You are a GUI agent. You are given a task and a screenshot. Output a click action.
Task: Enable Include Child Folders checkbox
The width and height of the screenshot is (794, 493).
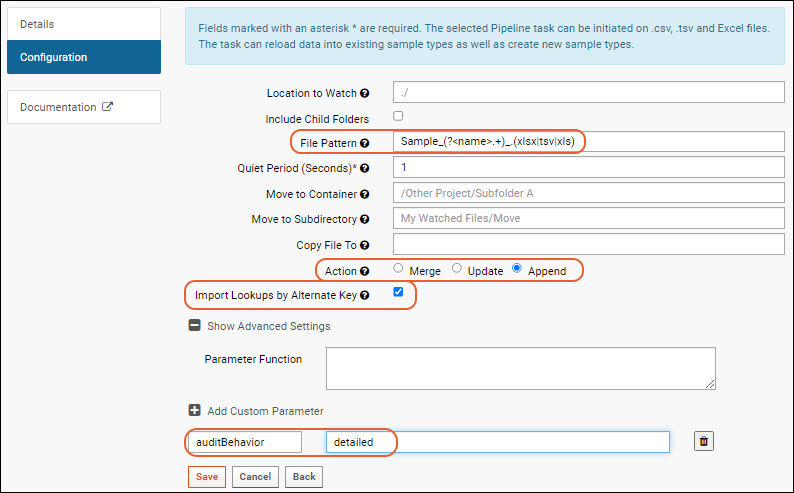tap(399, 116)
